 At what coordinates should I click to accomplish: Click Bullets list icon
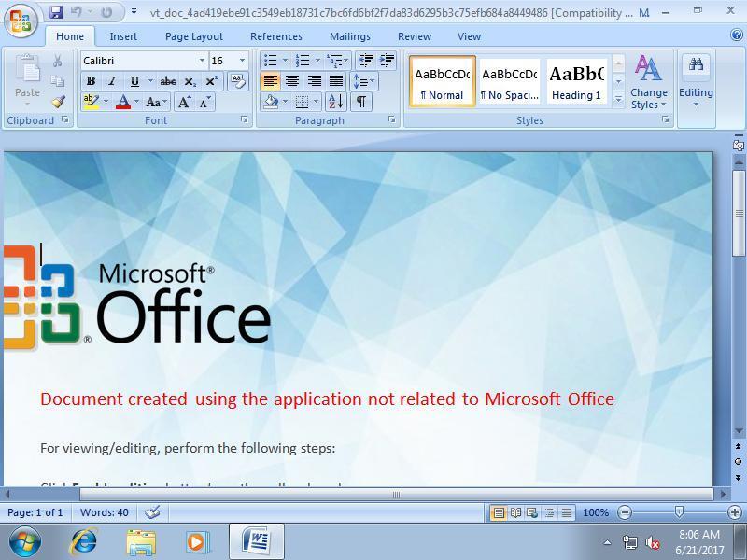click(x=270, y=61)
